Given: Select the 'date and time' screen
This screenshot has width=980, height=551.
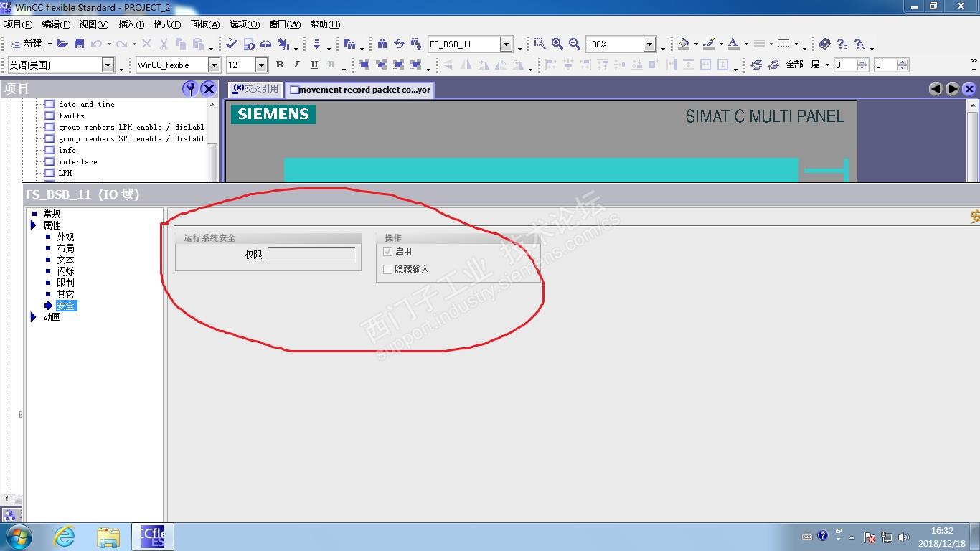Looking at the screenshot, I should tap(87, 104).
